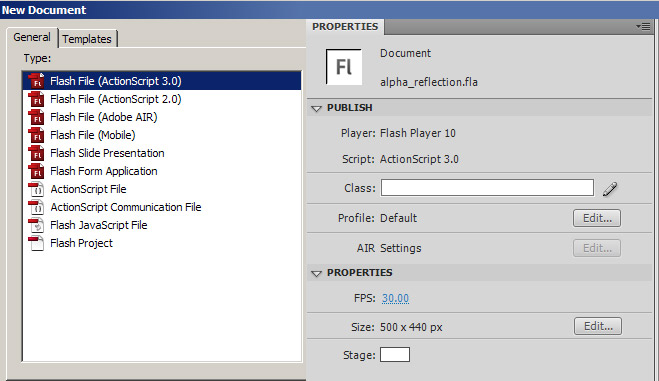Select Flash Project type
The image size is (659, 381).
(162, 243)
